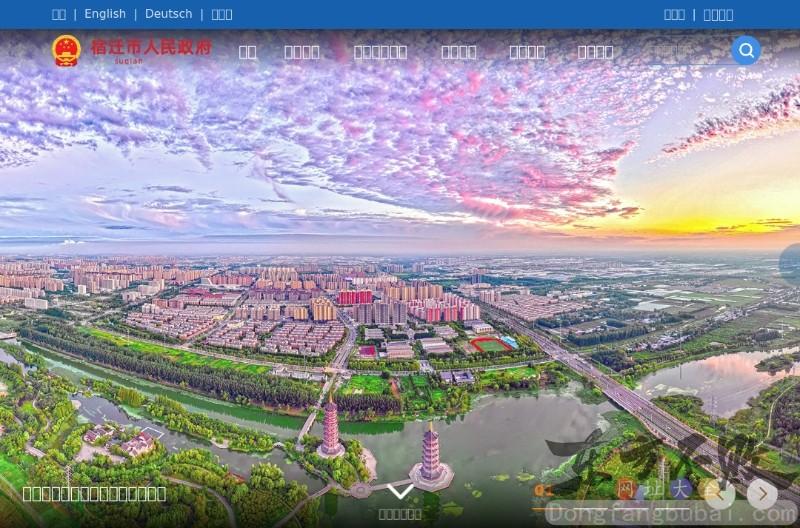Go to previous banner slide
Image resolution: width=800 pixels, height=528 pixels.
coord(720,493)
